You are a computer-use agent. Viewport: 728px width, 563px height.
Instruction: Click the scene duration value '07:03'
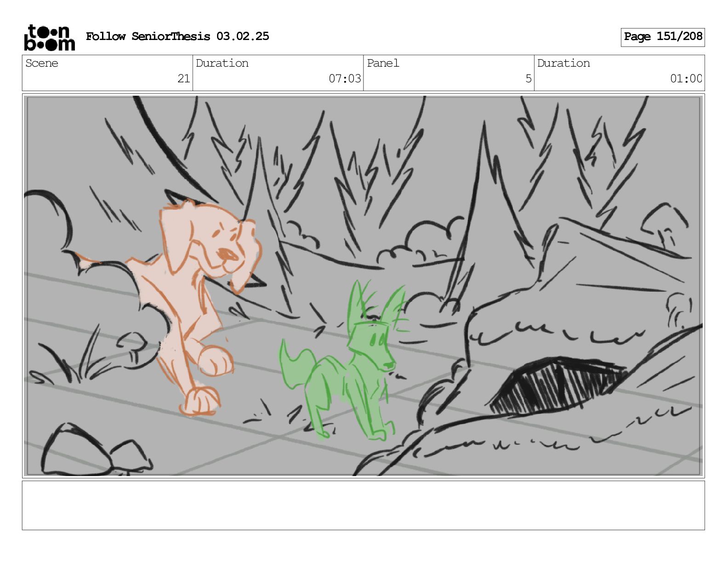(345, 79)
